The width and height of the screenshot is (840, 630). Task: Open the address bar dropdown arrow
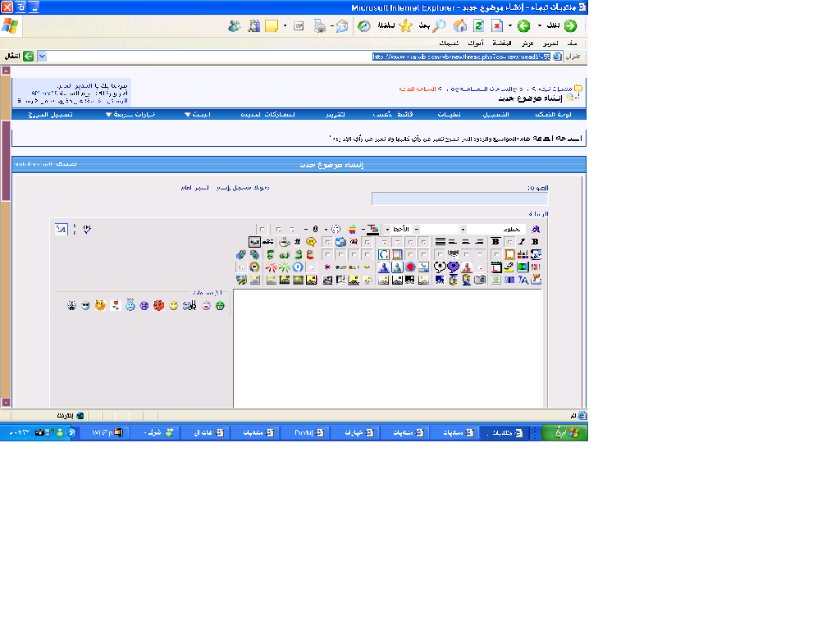(43, 57)
